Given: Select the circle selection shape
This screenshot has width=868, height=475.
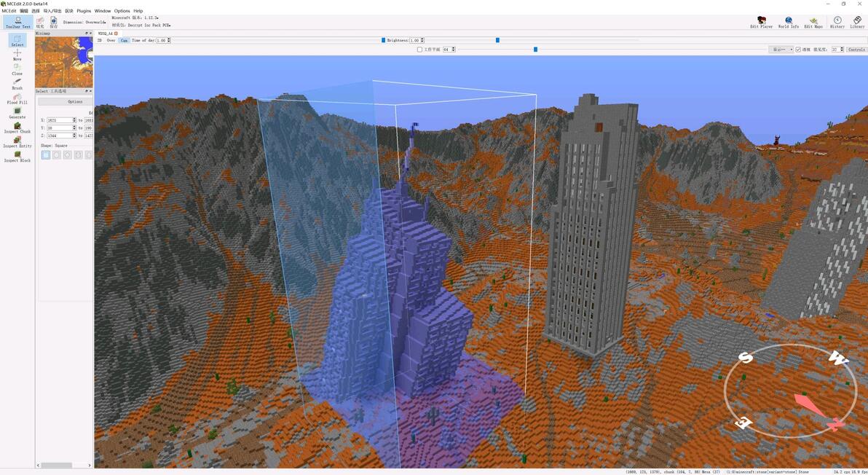Looking at the screenshot, I should [57, 155].
